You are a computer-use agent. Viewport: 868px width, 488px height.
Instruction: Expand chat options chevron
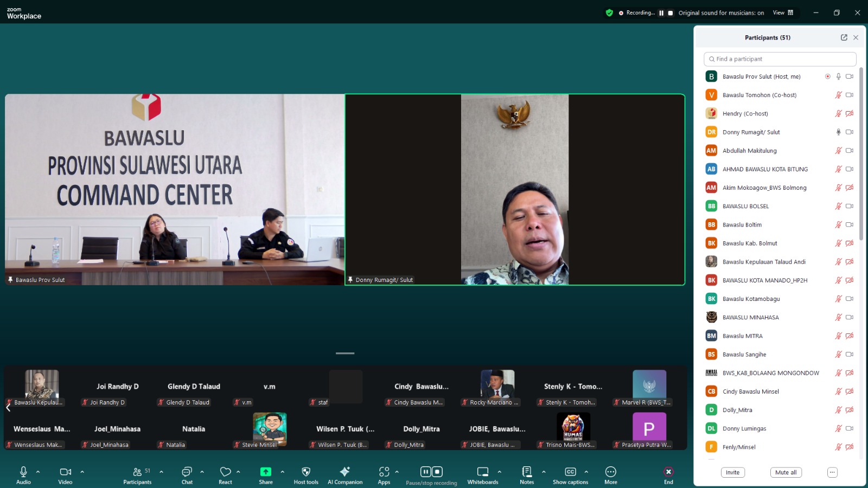(202, 472)
